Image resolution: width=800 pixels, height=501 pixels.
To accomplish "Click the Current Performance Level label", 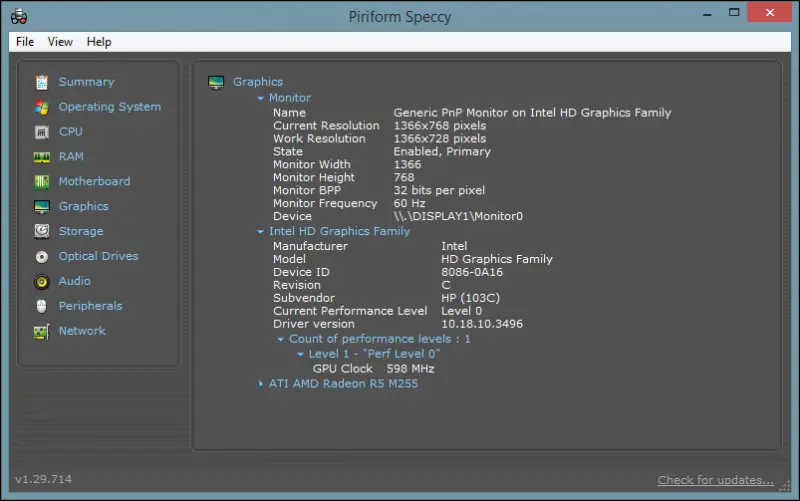I will (350, 311).
